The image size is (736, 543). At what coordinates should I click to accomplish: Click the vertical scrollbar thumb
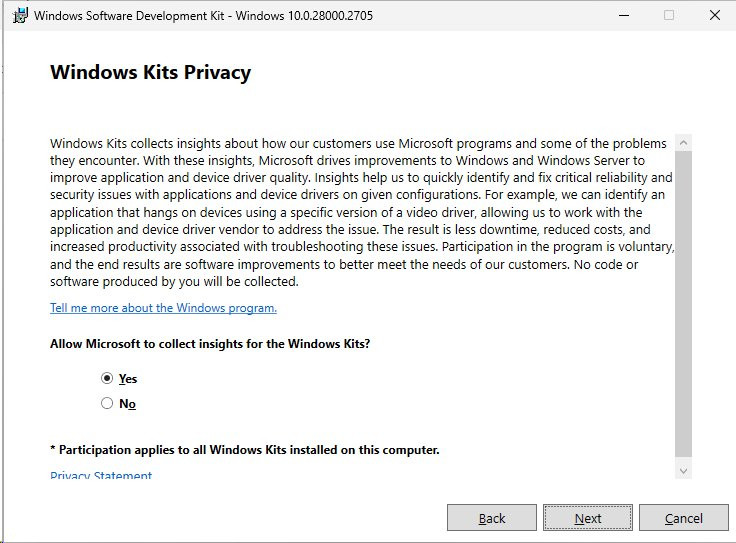point(683,304)
